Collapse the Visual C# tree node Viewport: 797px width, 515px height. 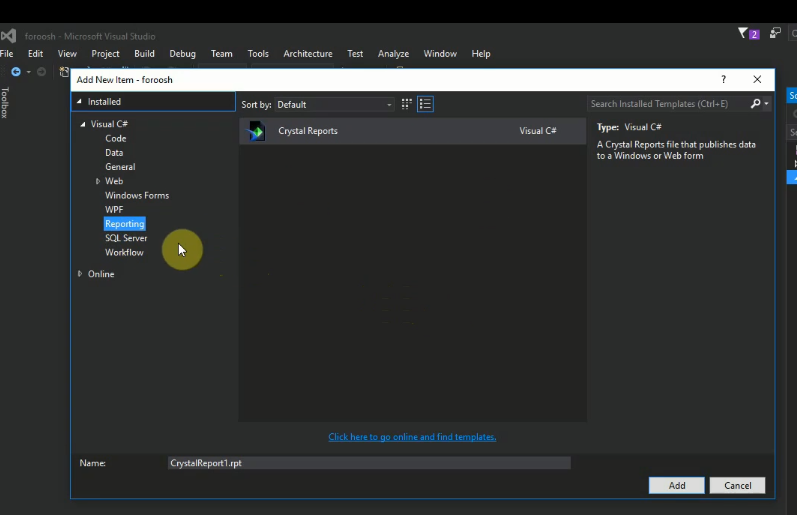click(83, 124)
